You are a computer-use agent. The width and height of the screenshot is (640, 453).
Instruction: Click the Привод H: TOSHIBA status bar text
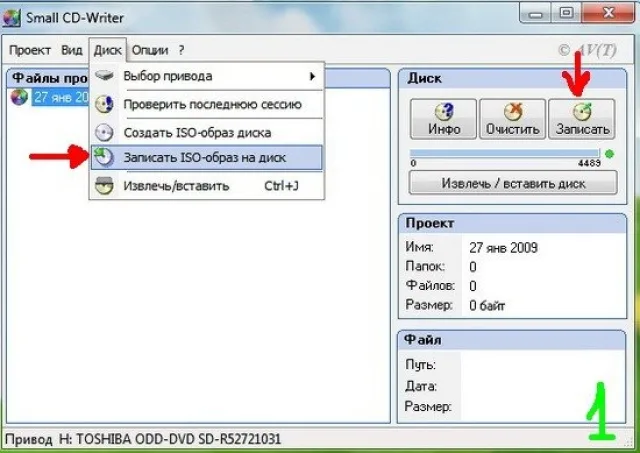pos(143,439)
